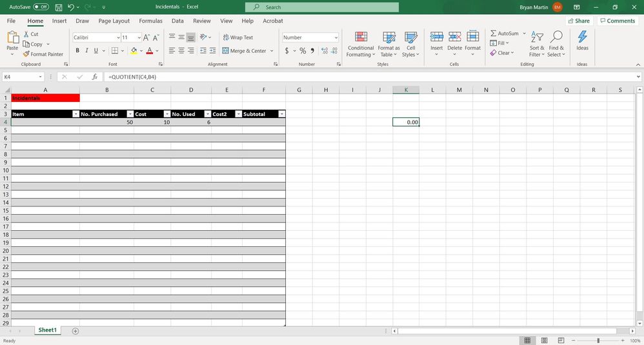Viewport: 644px width, 345px height.
Task: Add new sheet with plus button
Action: 75,331
